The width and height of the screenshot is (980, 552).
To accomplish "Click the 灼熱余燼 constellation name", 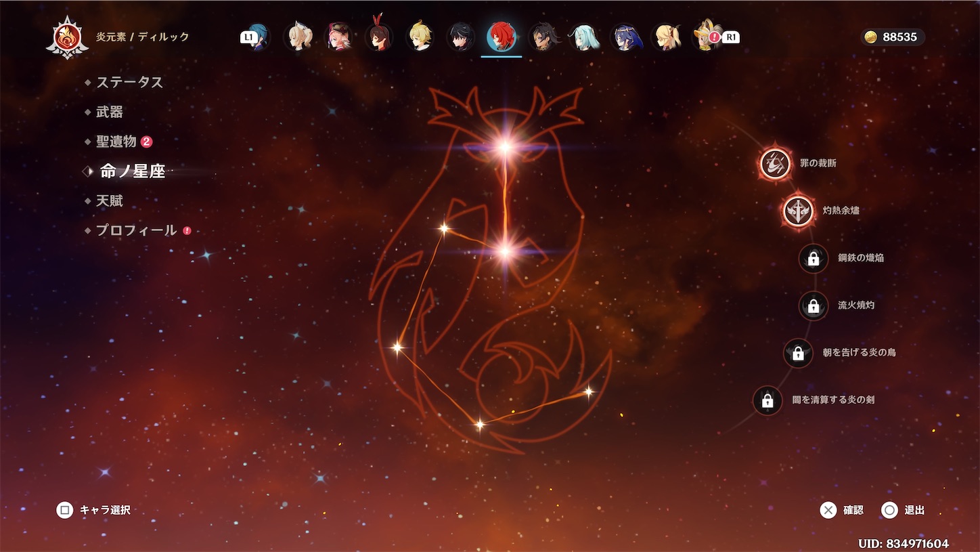I will [x=841, y=211].
